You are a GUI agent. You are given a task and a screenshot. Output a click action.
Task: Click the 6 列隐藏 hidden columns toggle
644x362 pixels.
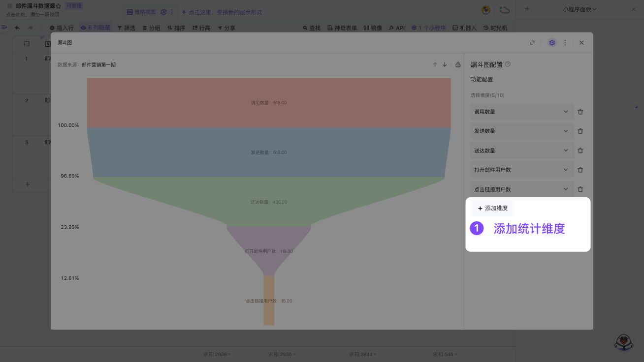[x=96, y=28]
